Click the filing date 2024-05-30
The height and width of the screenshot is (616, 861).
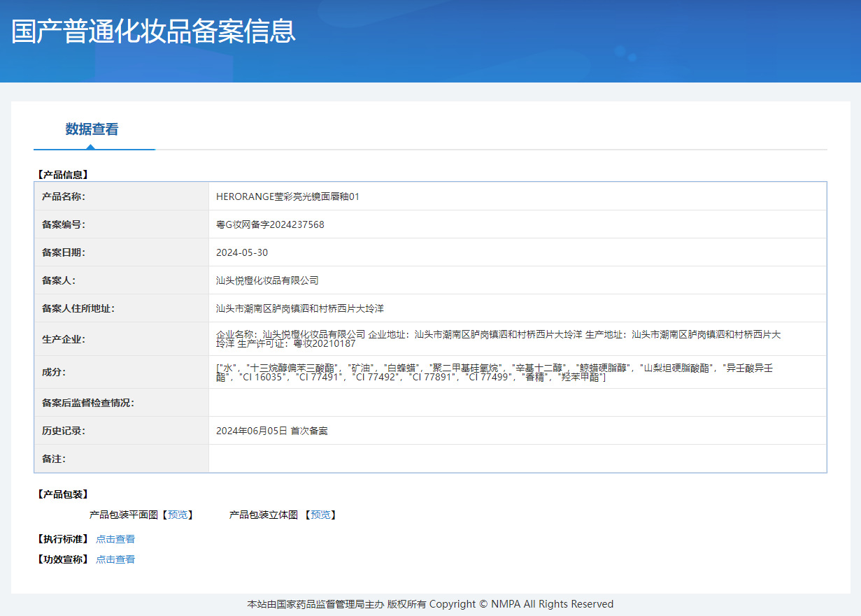[242, 252]
